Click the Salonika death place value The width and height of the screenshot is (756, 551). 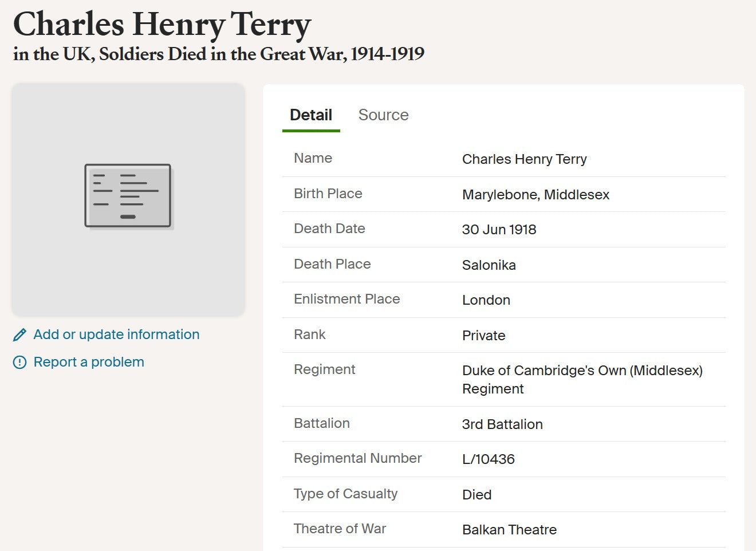(x=489, y=265)
